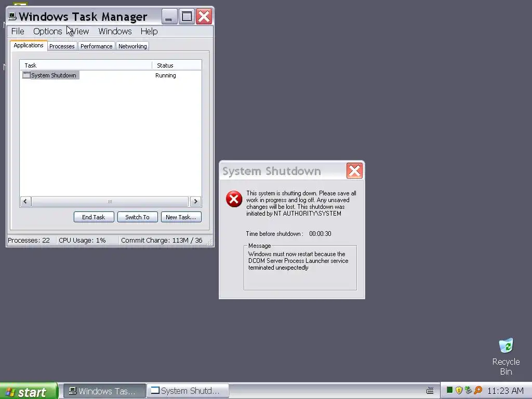Click the green CPU usage tray icon
The height and width of the screenshot is (399, 532).
pyautogui.click(x=449, y=390)
